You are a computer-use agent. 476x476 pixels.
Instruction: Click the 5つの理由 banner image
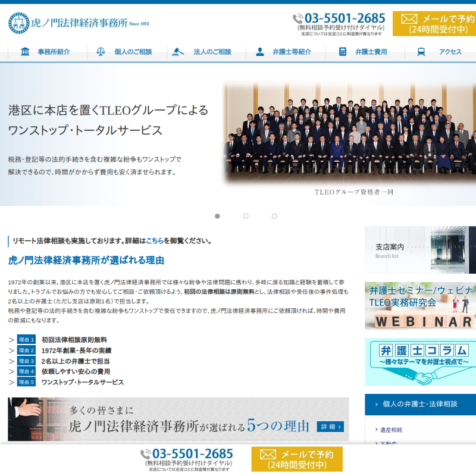coord(178,419)
